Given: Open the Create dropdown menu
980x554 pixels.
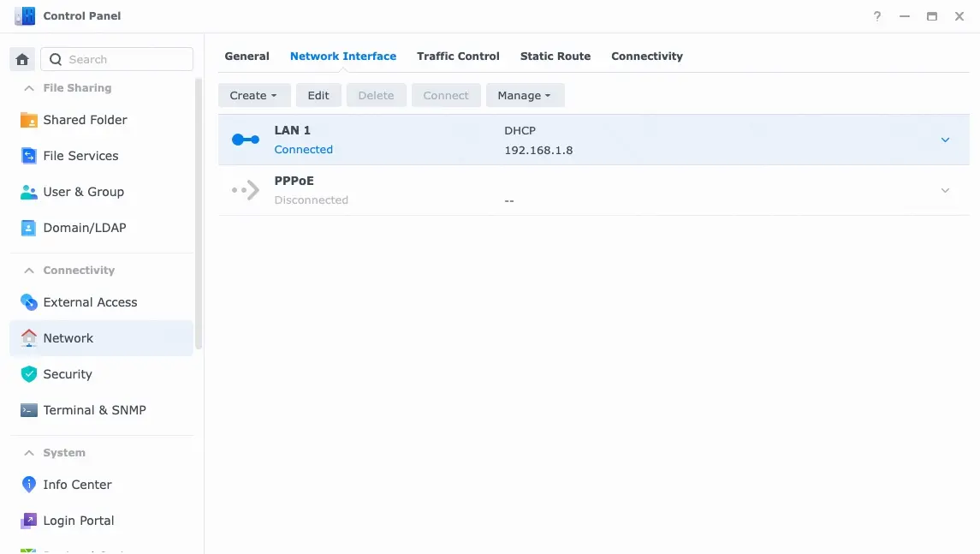Looking at the screenshot, I should 253,95.
